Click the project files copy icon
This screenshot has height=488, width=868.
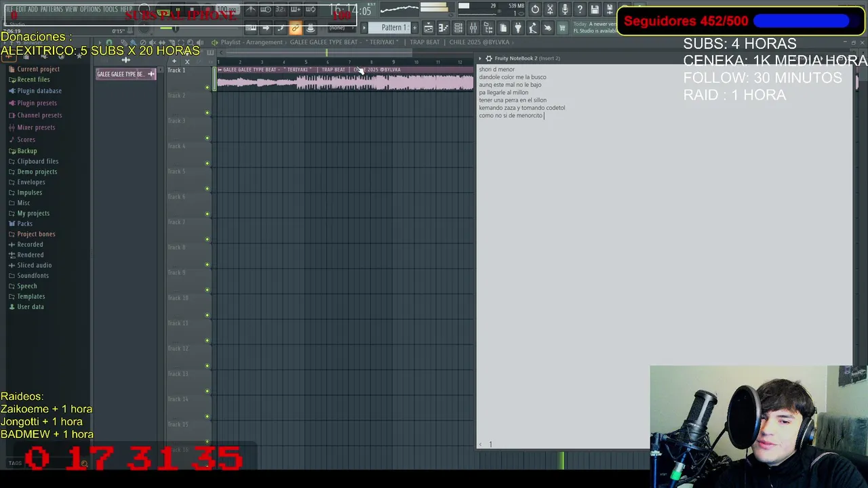[503, 28]
